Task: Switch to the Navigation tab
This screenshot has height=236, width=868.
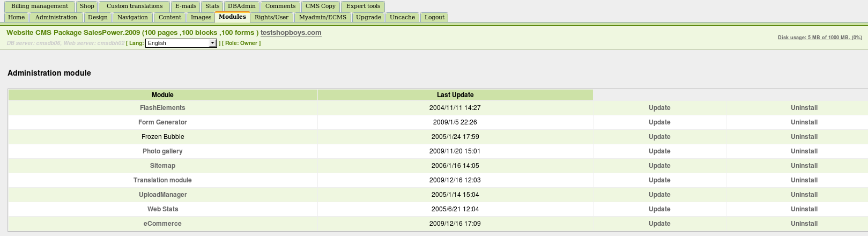Action: pos(132,18)
